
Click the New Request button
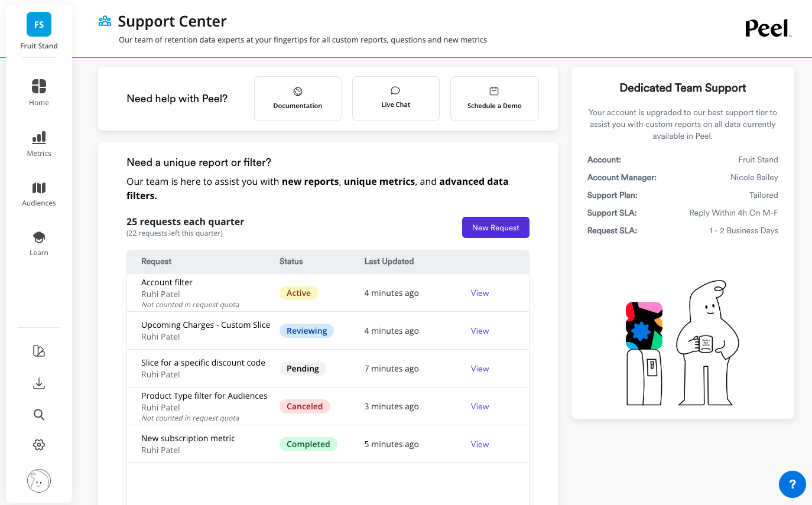tap(496, 227)
